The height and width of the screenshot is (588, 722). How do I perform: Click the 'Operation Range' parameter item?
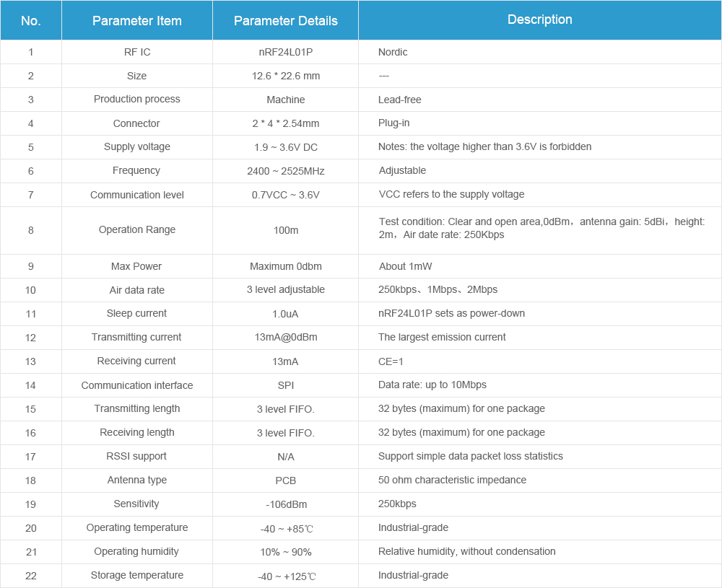click(x=136, y=229)
